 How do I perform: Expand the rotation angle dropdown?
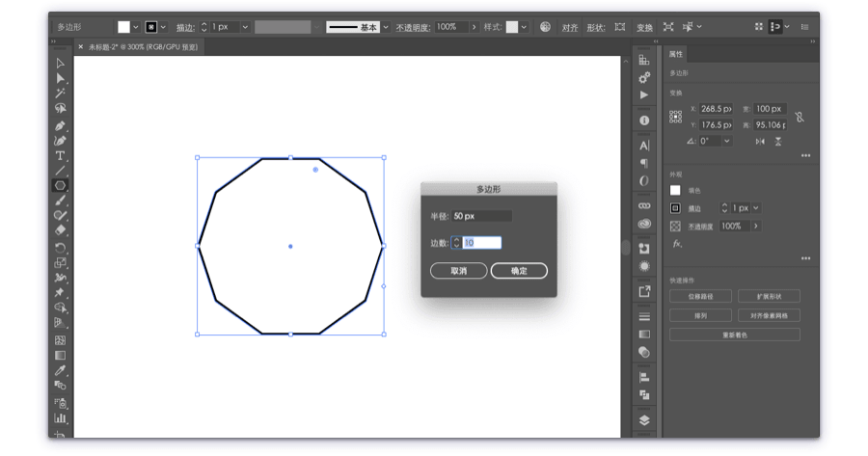coord(727,141)
